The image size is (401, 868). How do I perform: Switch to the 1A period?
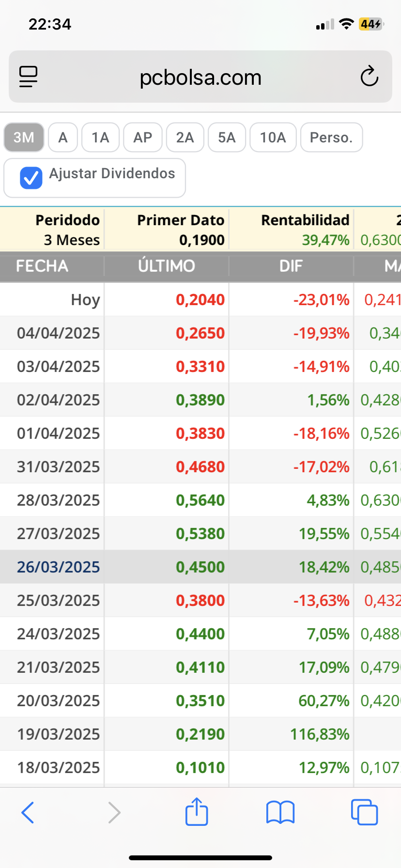(100, 137)
